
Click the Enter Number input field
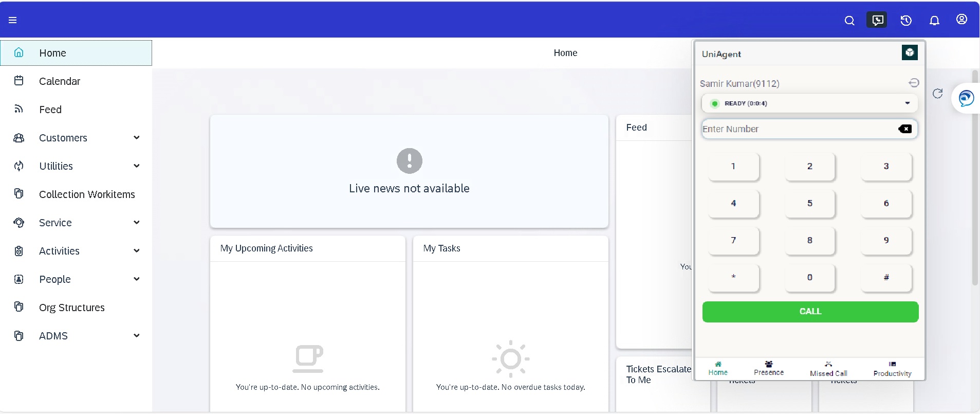click(797, 129)
